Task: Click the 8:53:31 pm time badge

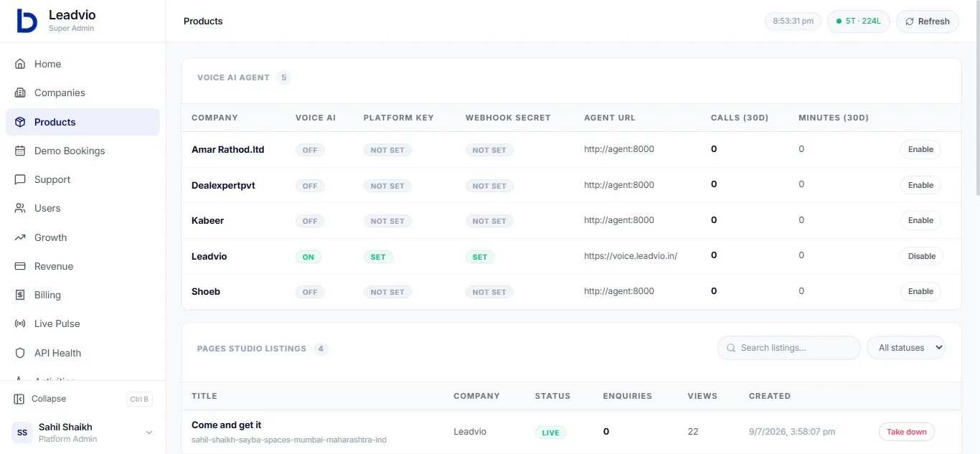Action: (793, 22)
